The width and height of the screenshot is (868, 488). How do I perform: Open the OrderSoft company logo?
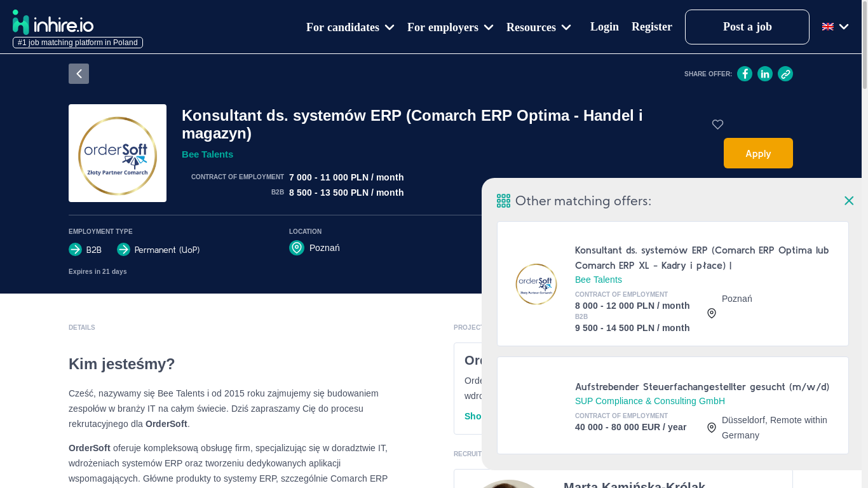(x=118, y=153)
